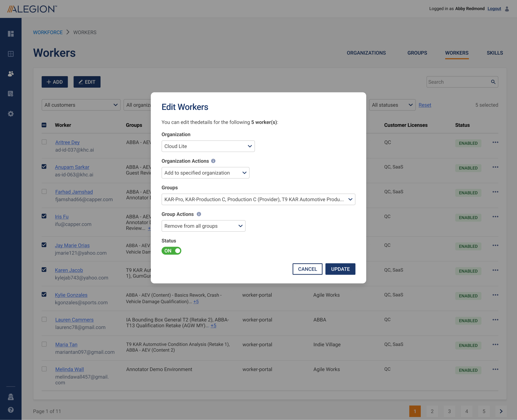Check the Farhad Jamshad row checkbox
This screenshot has height=420, width=517.
44,191
